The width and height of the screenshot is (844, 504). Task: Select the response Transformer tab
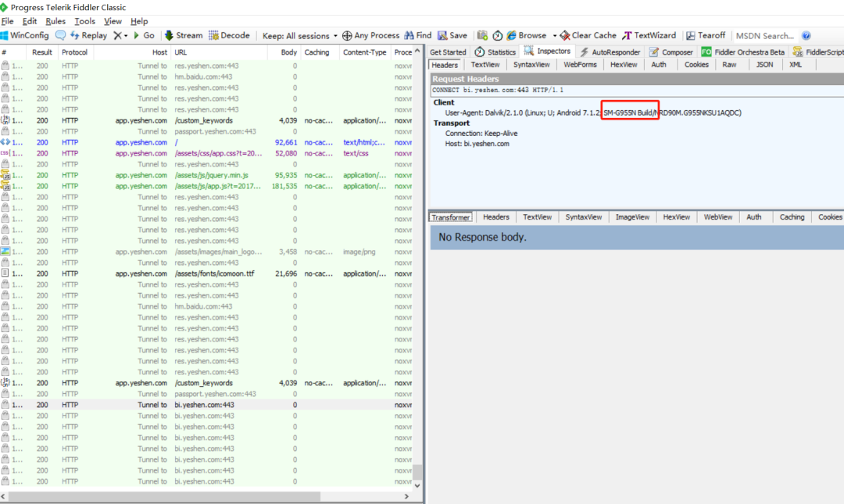click(451, 217)
